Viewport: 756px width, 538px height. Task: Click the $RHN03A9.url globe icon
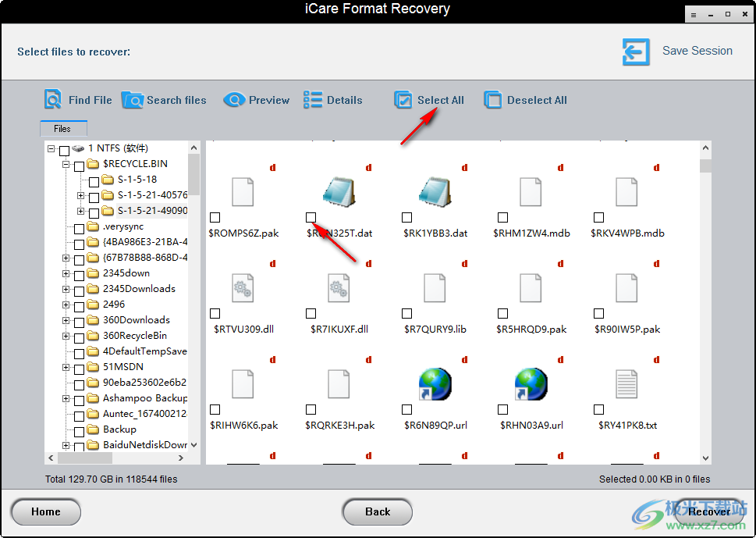[x=531, y=384]
